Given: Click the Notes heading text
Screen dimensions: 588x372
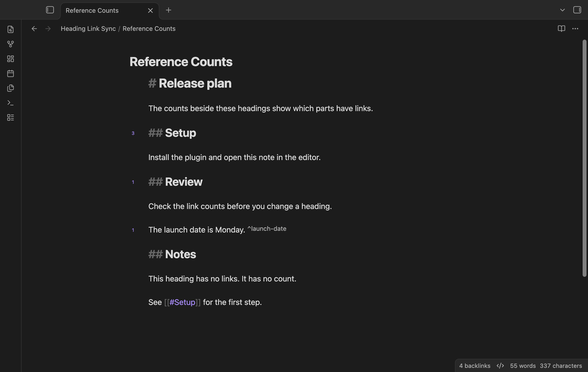Looking at the screenshot, I should pos(180,254).
